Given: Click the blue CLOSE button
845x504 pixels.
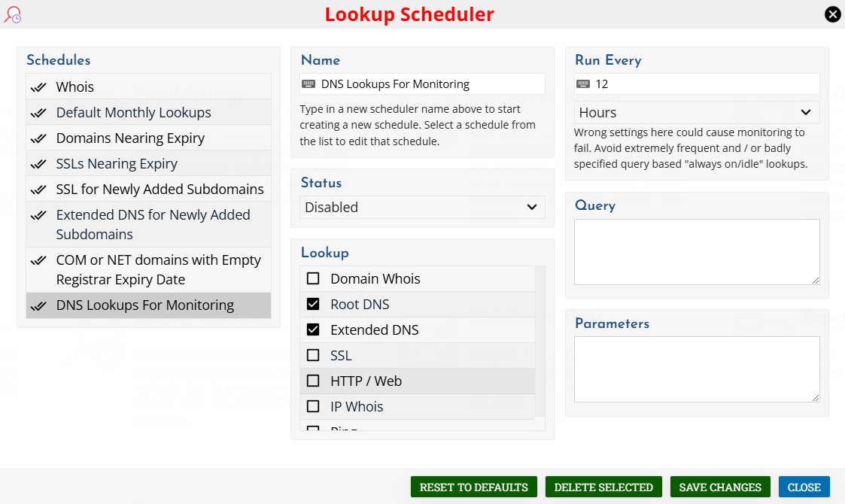Looking at the screenshot, I should pos(804,487).
